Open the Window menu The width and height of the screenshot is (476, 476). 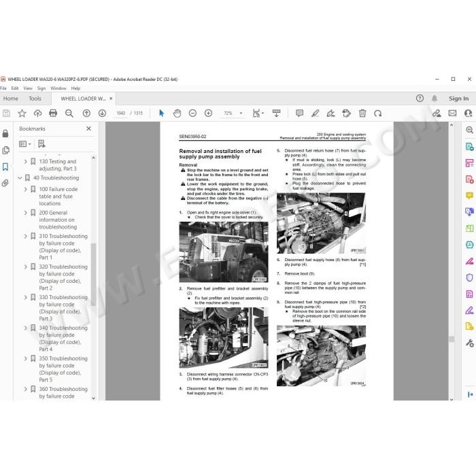[58, 88]
